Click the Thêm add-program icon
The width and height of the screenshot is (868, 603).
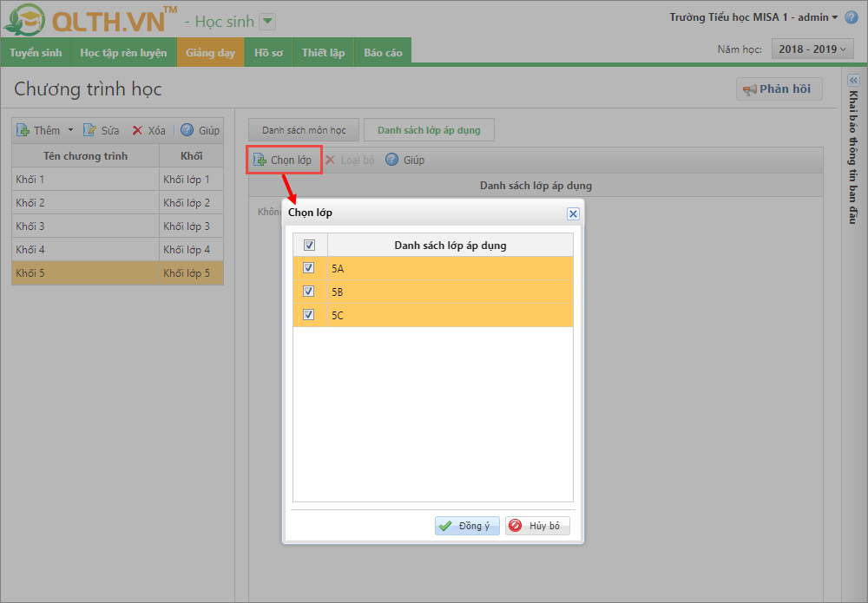coord(23,130)
